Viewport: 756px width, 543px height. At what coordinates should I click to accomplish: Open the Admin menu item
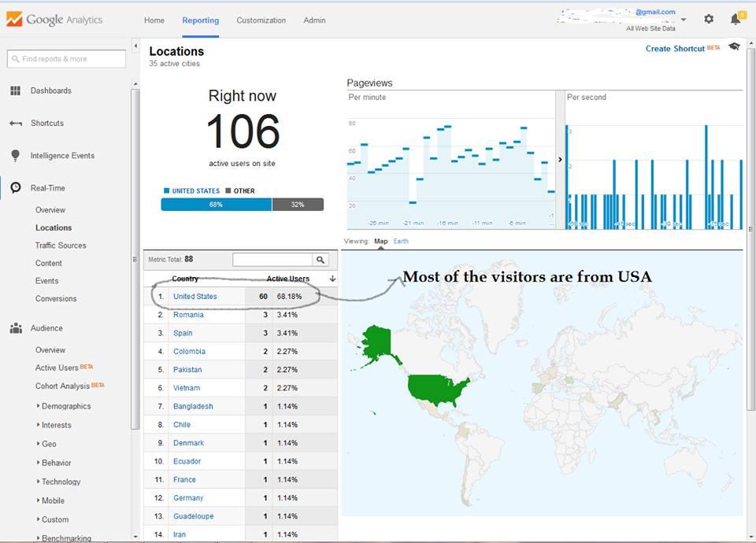(x=314, y=20)
